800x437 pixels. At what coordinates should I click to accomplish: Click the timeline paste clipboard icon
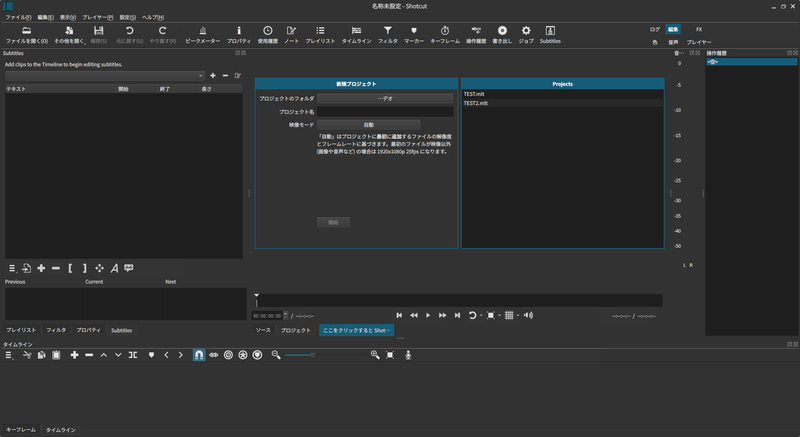coord(56,355)
